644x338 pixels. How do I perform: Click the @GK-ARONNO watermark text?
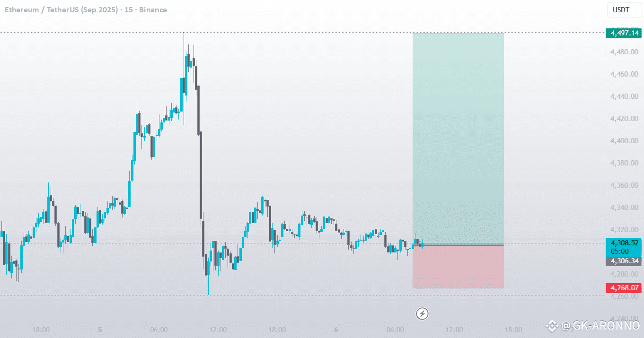tap(600, 325)
